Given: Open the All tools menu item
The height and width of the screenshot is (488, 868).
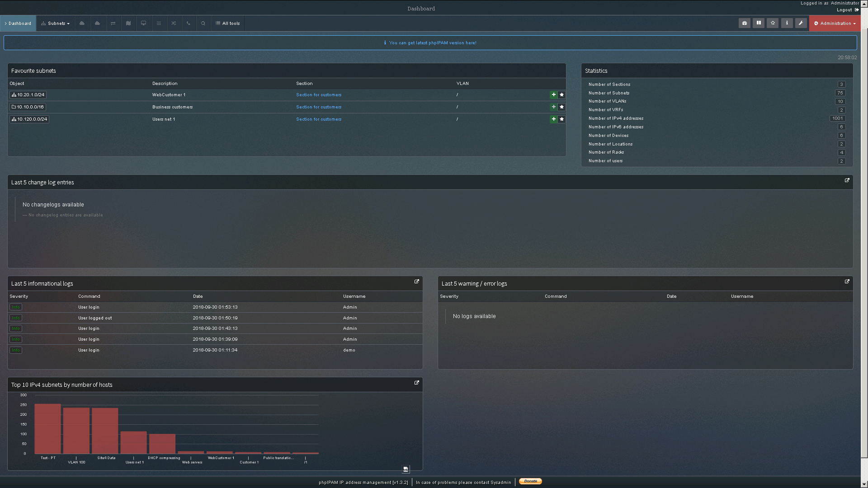Looking at the screenshot, I should (227, 23).
